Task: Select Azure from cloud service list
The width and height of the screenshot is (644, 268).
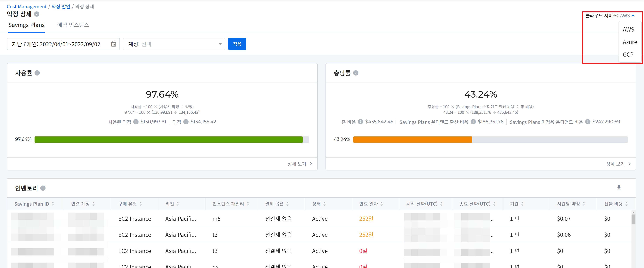Action: (630, 42)
